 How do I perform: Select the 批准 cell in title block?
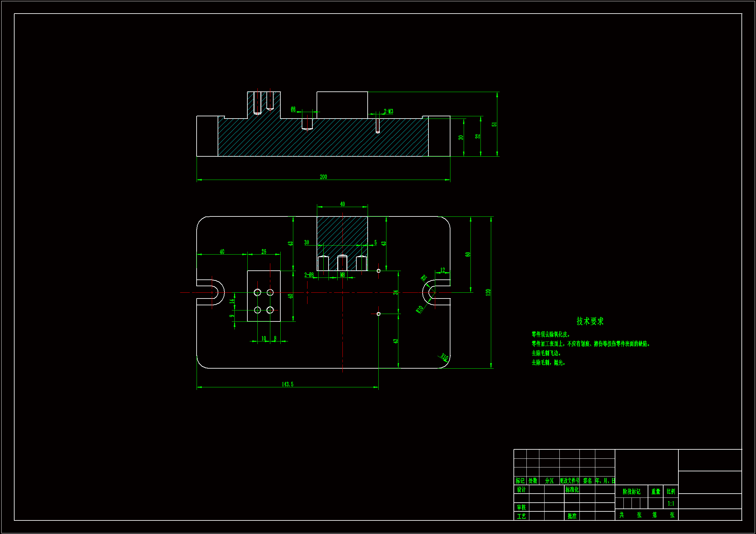click(x=572, y=516)
